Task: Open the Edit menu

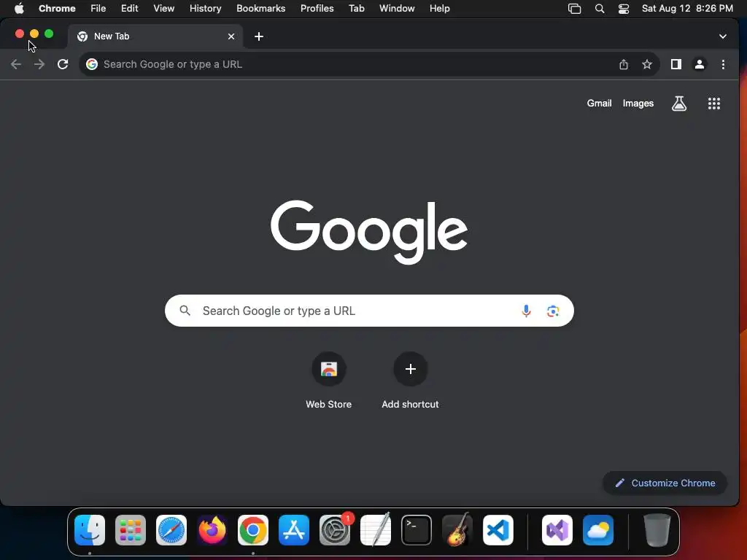Action: (130, 9)
